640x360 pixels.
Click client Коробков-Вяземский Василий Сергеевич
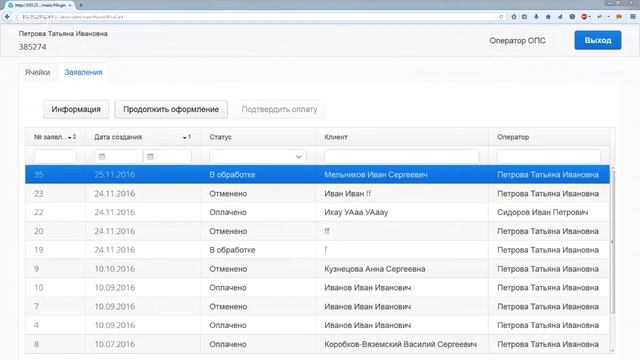coord(400,344)
